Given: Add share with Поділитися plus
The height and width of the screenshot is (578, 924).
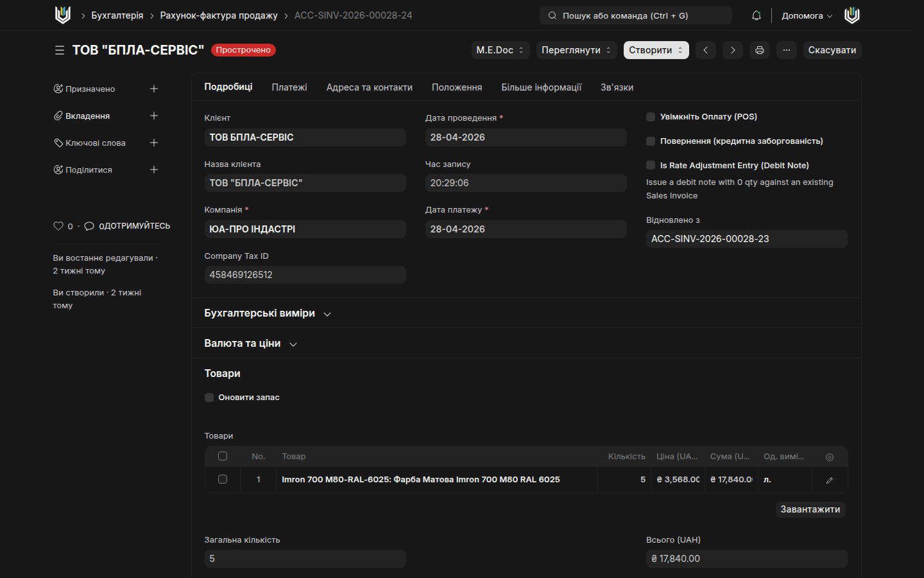Looking at the screenshot, I should [x=154, y=170].
